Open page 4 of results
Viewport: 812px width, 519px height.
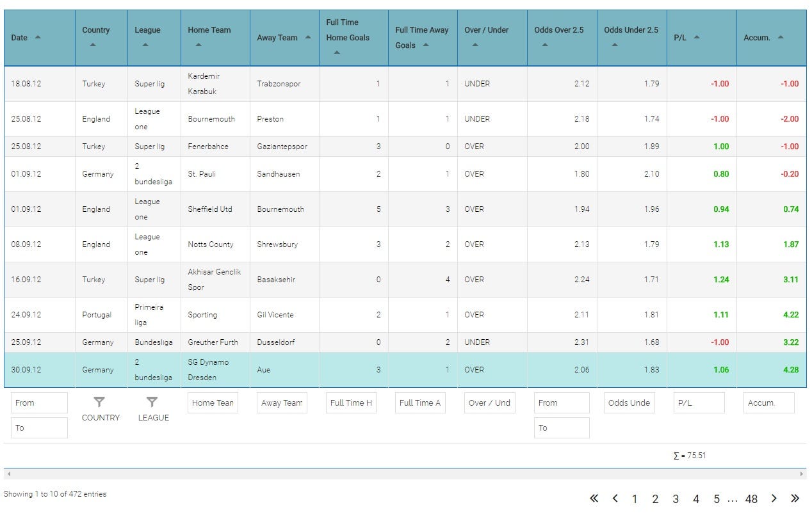pos(696,499)
